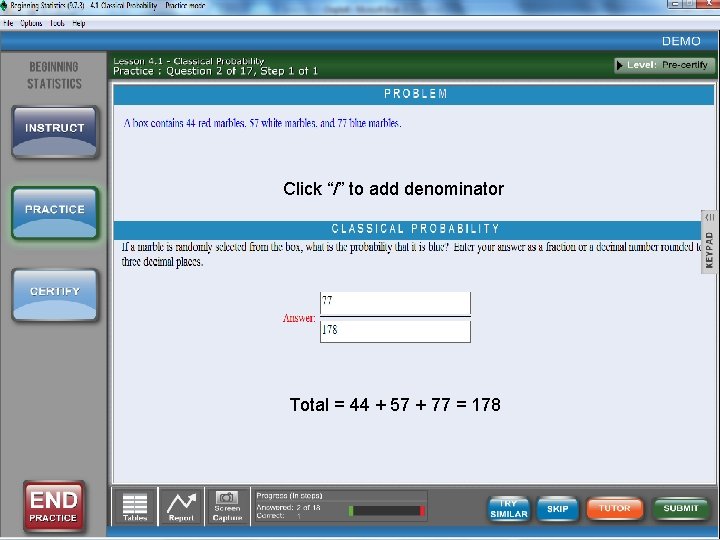This screenshot has height=540, width=720.
Task: Expand the KEYPAD side panel
Action: click(x=709, y=242)
